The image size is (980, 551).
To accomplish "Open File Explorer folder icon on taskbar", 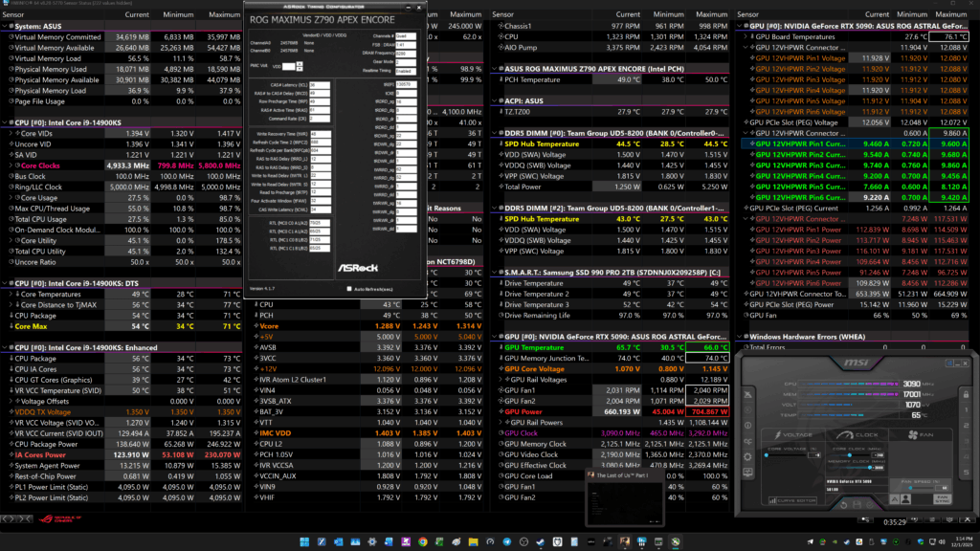I will (x=473, y=541).
